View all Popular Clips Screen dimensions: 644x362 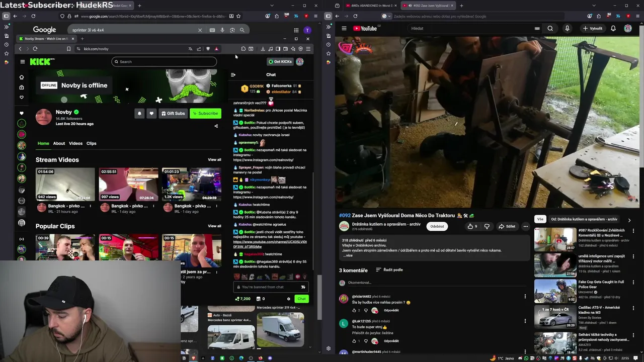pos(214,226)
